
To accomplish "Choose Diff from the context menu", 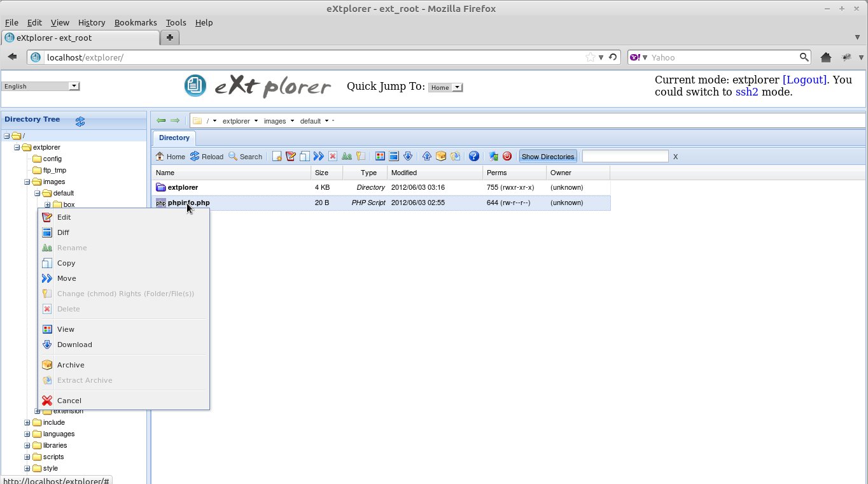I will 123,232.
